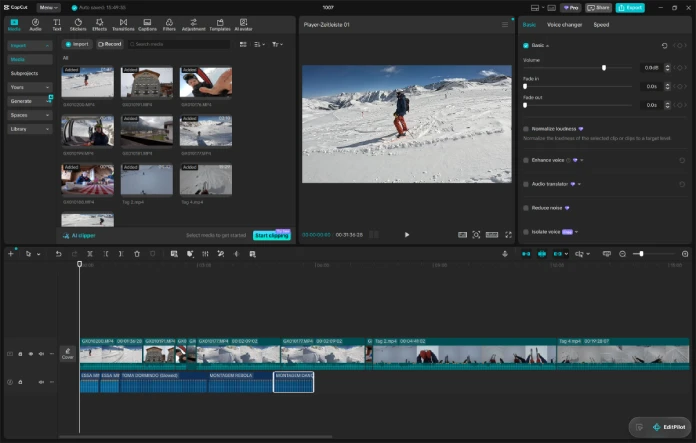Expand the Generate sidebar section
696x443 pixels.
[x=30, y=101]
